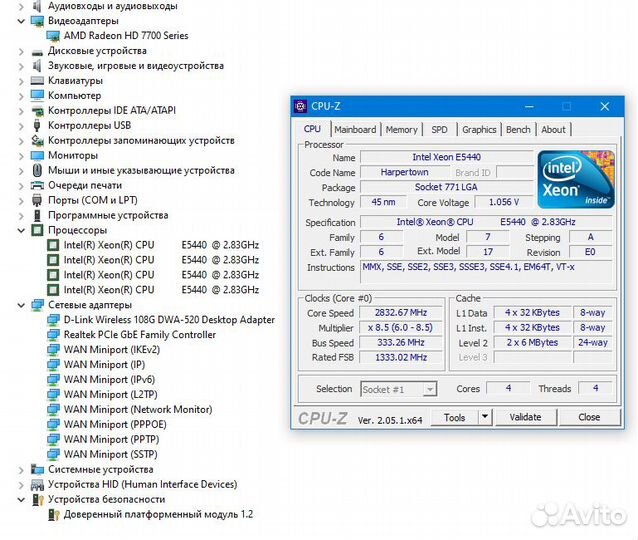Select WAN Miniport (SSTP) entry
638x540 pixels.
(x=110, y=455)
